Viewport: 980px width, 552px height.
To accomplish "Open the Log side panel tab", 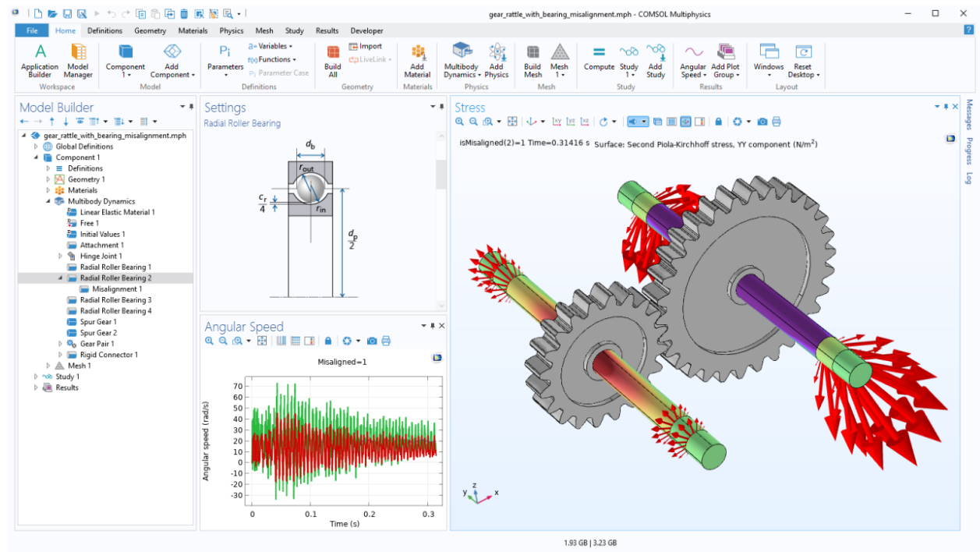I will coord(969,178).
